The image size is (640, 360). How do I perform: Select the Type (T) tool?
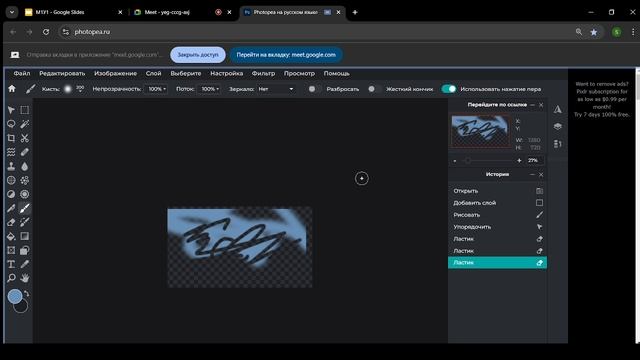(x=11, y=264)
